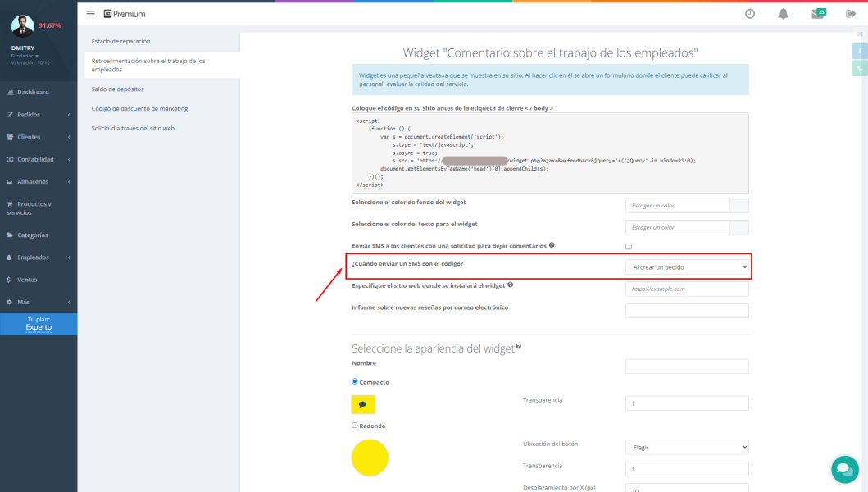
Task: Click the widget background color swatch
Action: click(738, 205)
